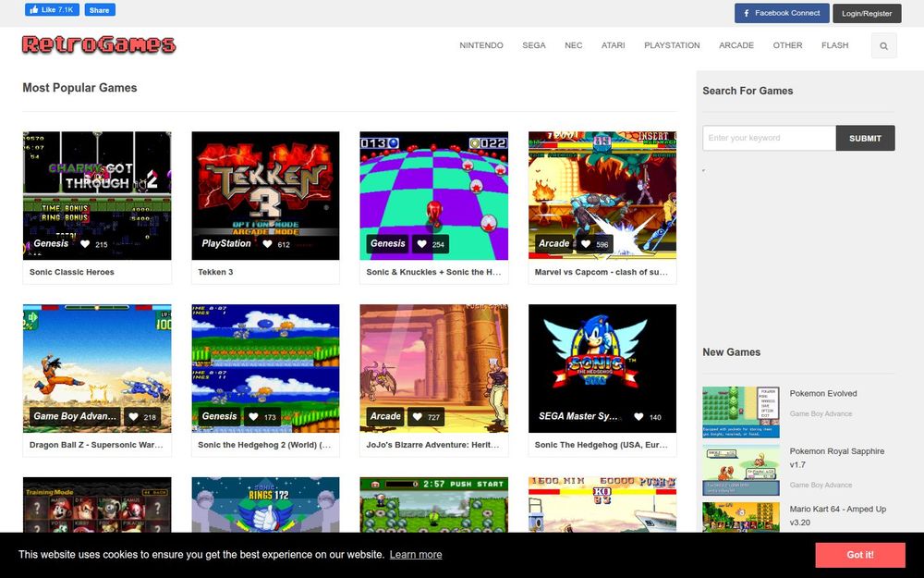Open the Marvel vs Capcom thumbnail
This screenshot has width=924, height=578.
pyautogui.click(x=602, y=195)
